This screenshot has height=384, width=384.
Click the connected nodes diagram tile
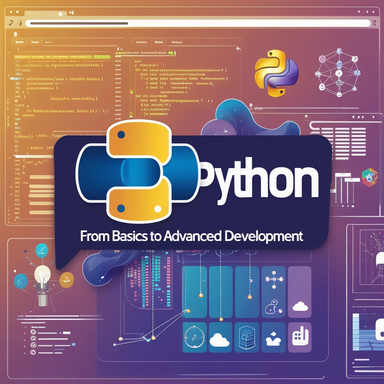coord(274,292)
